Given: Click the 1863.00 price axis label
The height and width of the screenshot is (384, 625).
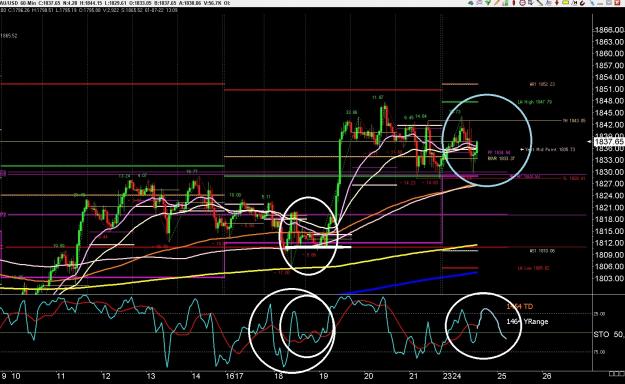Looking at the screenshot, I should pos(609,42).
